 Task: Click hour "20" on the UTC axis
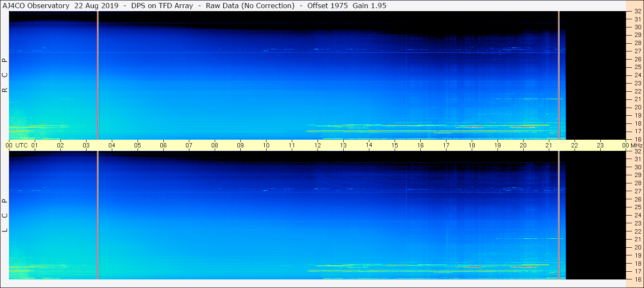coord(523,145)
